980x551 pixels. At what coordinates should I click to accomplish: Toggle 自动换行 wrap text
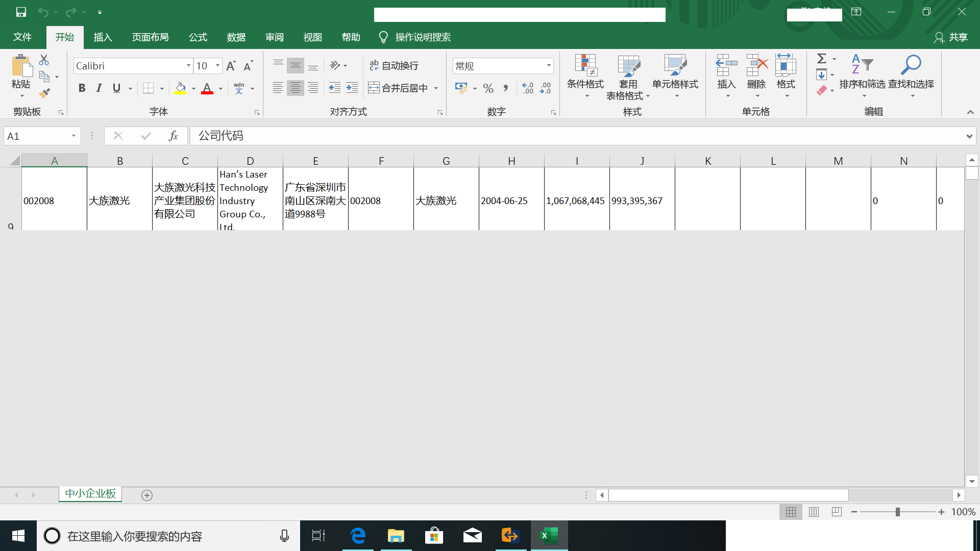point(394,66)
